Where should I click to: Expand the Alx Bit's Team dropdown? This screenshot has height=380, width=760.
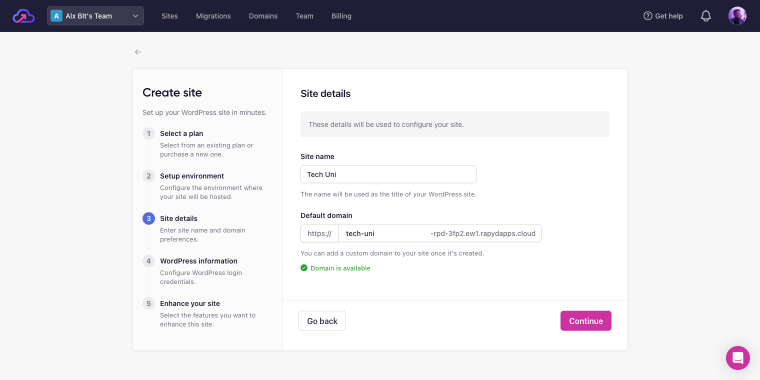(x=95, y=16)
